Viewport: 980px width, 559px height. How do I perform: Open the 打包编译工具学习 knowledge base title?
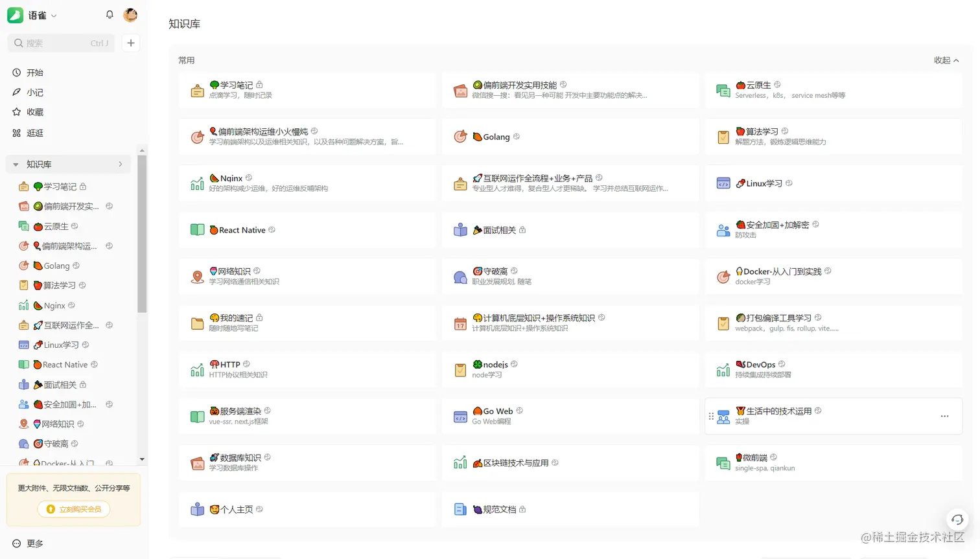[773, 318]
